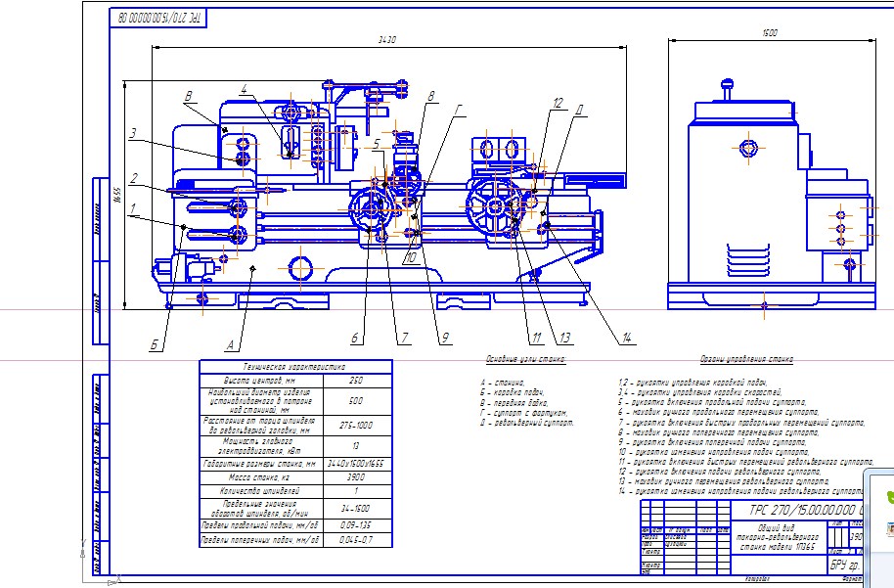
Task: Select the legend line 'Г – суппорт с фартуком'
Action: point(524,412)
